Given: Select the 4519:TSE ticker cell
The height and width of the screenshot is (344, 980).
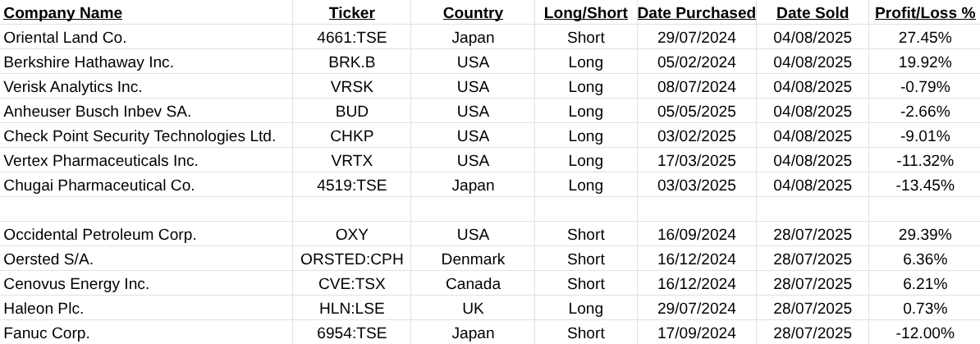Looking at the screenshot, I should (x=351, y=186).
